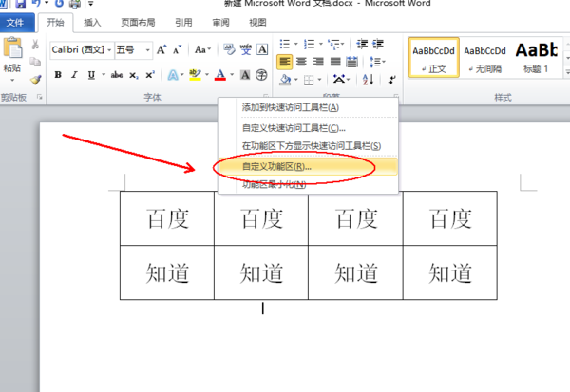This screenshot has height=392, width=570.
Task: Toggle justified text alignment
Action: click(334, 62)
